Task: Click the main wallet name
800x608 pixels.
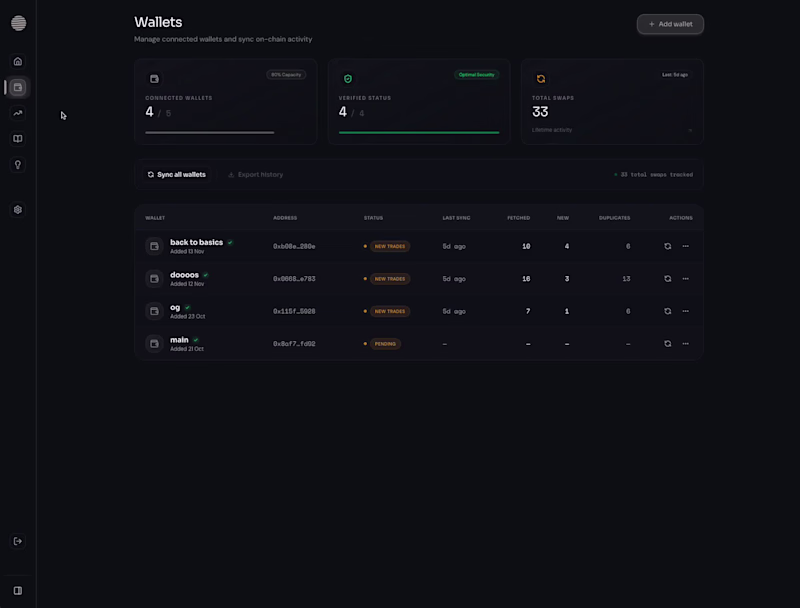Action: pyautogui.click(x=179, y=340)
